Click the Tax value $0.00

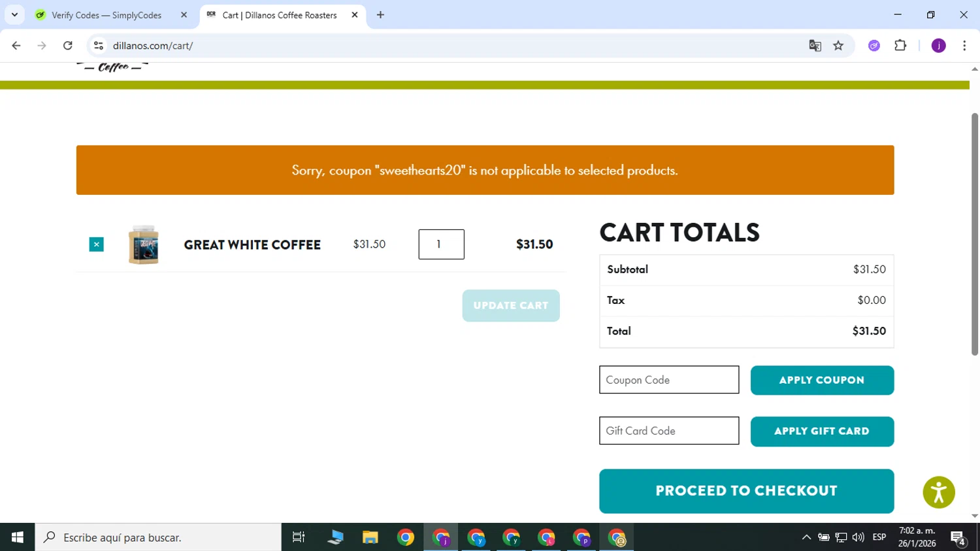[x=872, y=301]
